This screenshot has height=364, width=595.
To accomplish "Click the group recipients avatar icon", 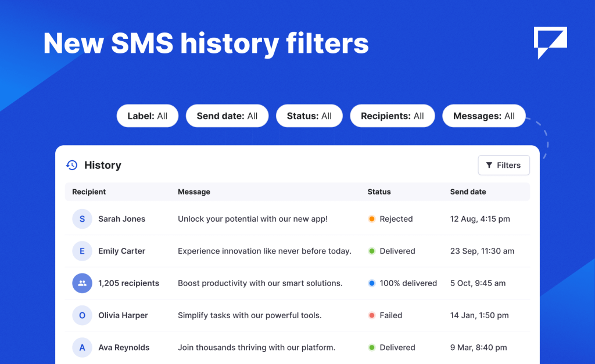I will (82, 283).
